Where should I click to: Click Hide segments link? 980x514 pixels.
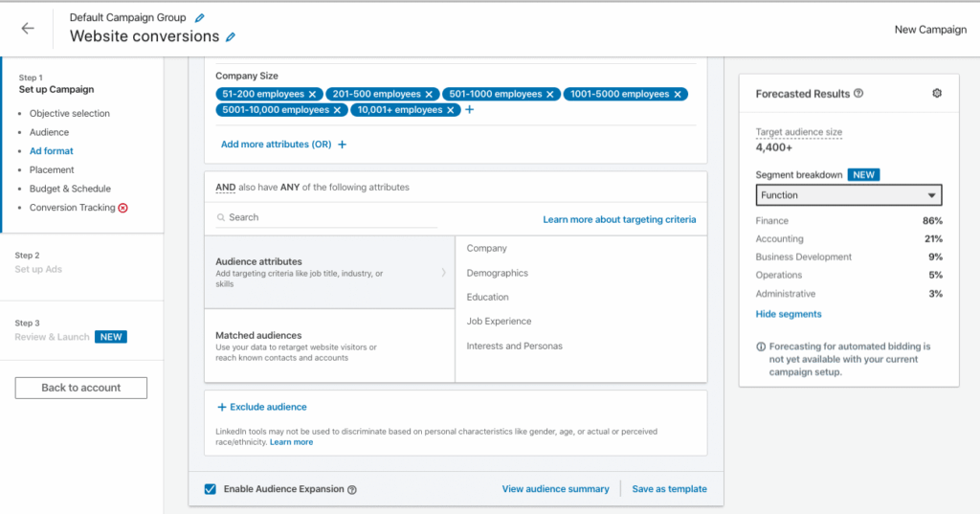[x=789, y=314]
